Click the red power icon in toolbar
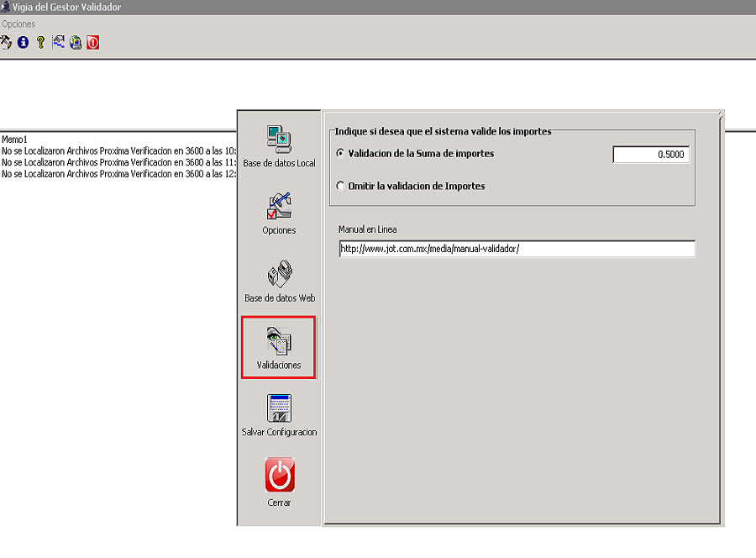The width and height of the screenshot is (756, 558). pyautogui.click(x=92, y=42)
